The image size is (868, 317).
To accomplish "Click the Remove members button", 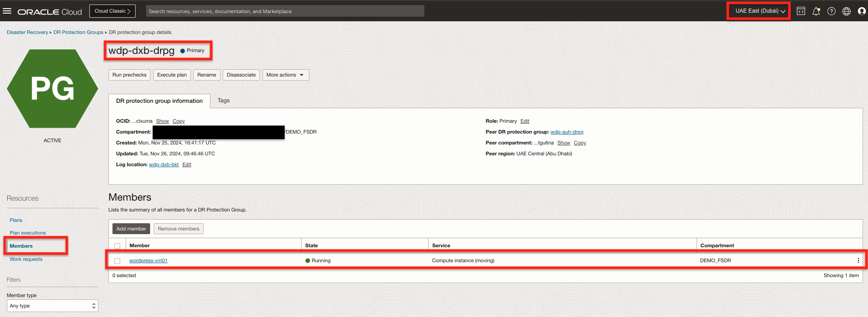I will 179,229.
